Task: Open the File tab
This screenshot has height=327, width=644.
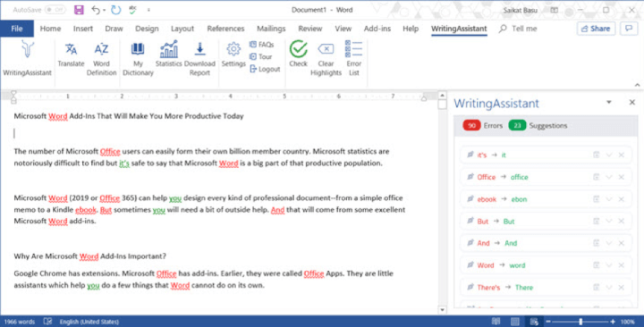Action: 17,29
